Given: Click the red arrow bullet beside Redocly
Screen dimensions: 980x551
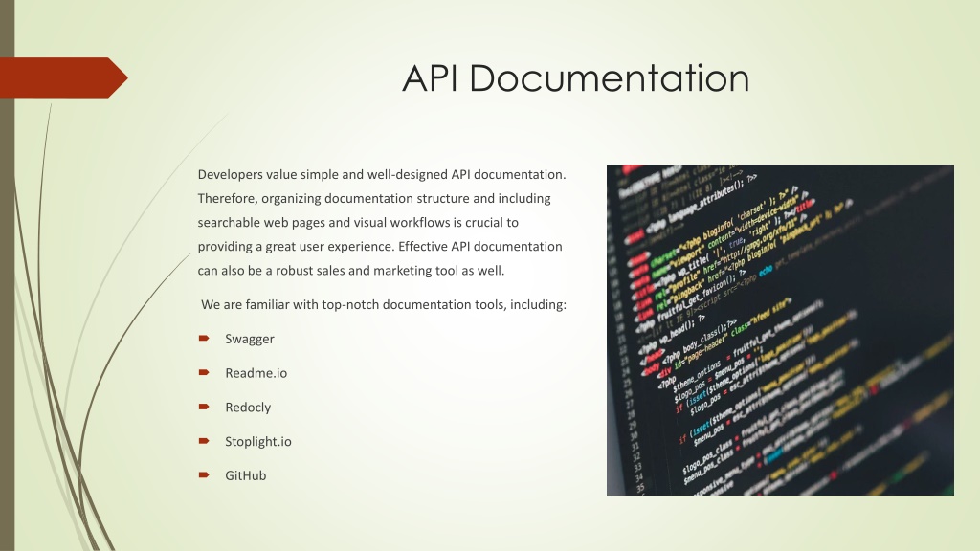Looking at the screenshot, I should click(204, 407).
